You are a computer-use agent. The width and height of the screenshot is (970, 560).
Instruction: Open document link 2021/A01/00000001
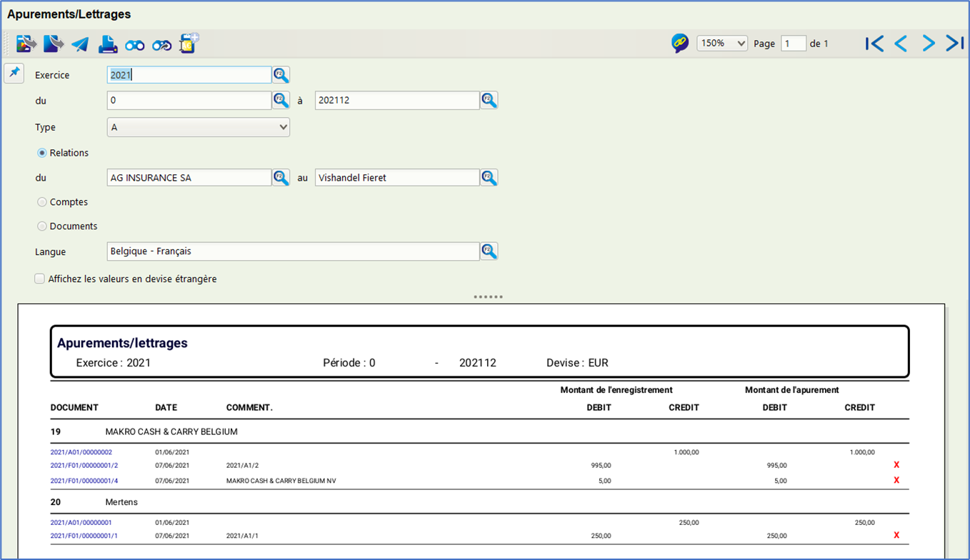point(81,522)
